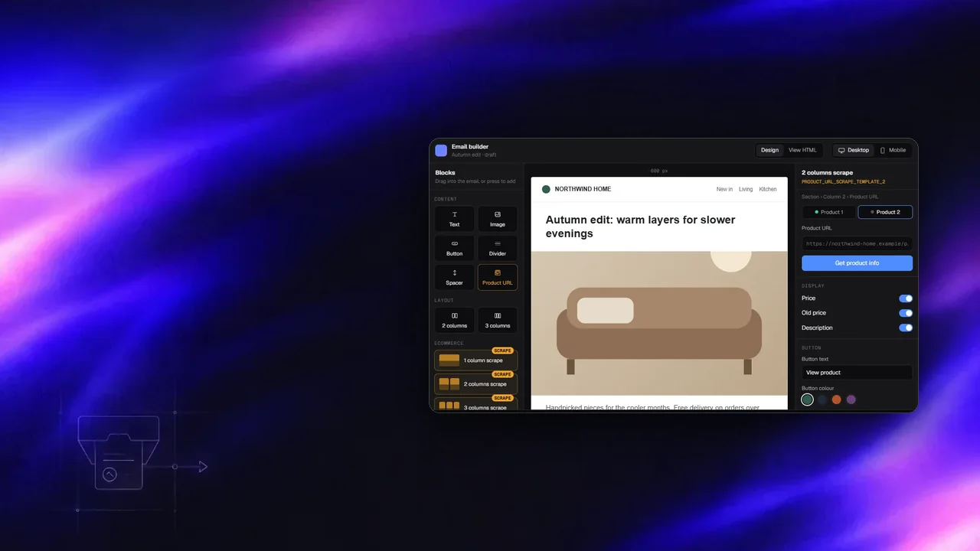The width and height of the screenshot is (980, 551).
Task: Open the Design tab
Action: click(769, 150)
